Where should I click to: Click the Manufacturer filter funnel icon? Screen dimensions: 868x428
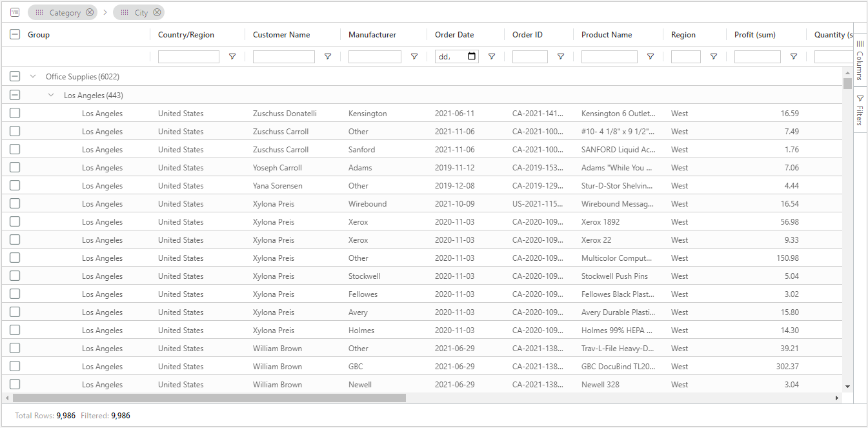(x=414, y=57)
